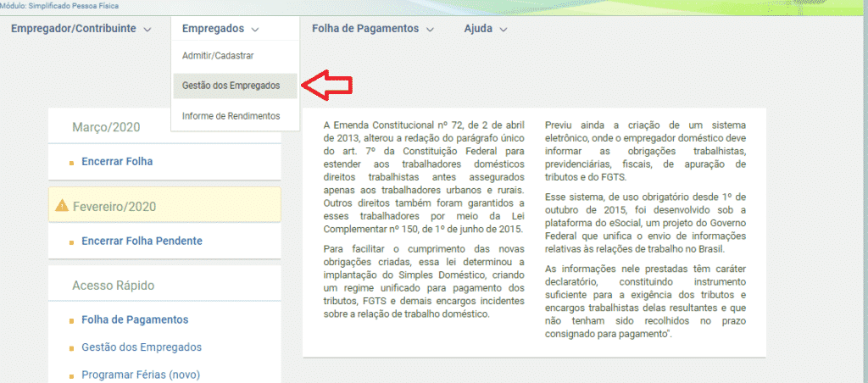Image resolution: width=868 pixels, height=383 pixels.
Task: Collapse the Empregados chevron arrow
Action: pyautogui.click(x=254, y=30)
